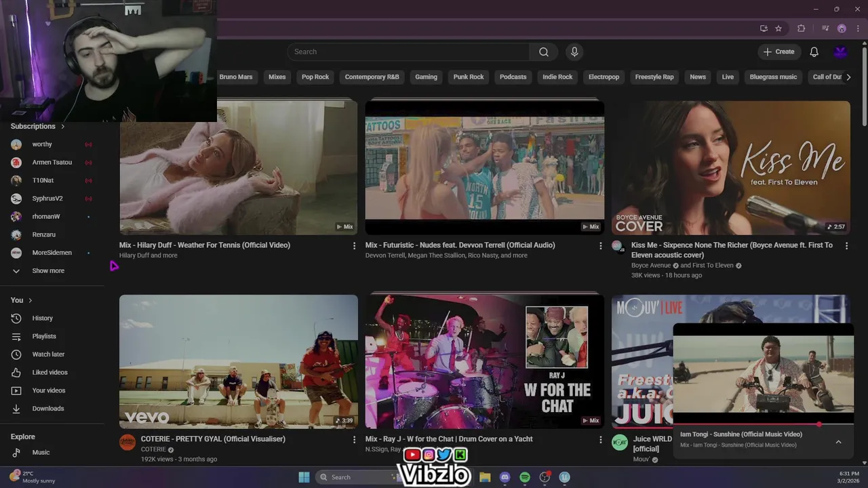868x488 pixels.
Task: Select the Contemporary R&B chip
Action: point(372,77)
